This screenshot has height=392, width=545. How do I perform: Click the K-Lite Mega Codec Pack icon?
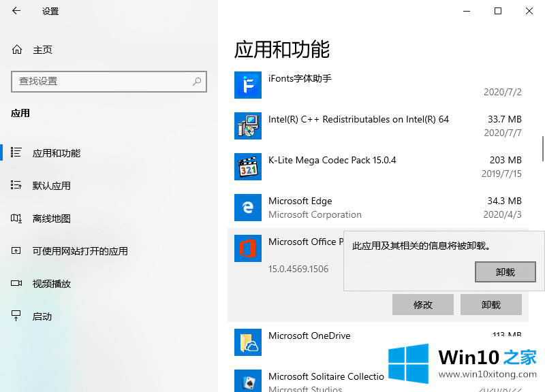point(248,167)
